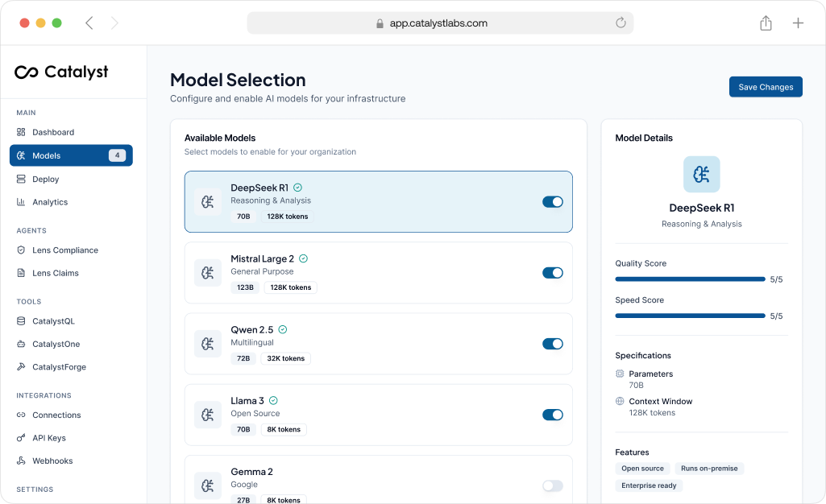Open the Webhooks page
Screen dimensions: 826x504
[x=71, y=461]
